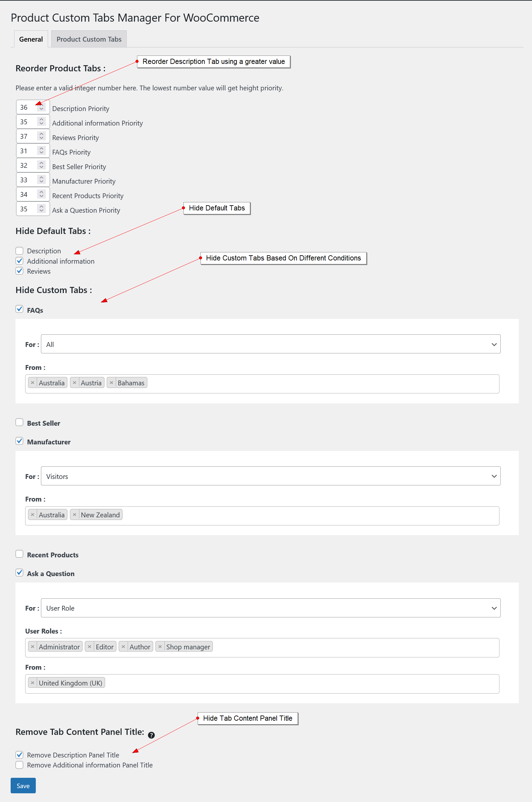Image resolution: width=532 pixels, height=802 pixels.
Task: Open the Manufacturer For dropdown showing Visitors
Action: pyautogui.click(x=271, y=476)
